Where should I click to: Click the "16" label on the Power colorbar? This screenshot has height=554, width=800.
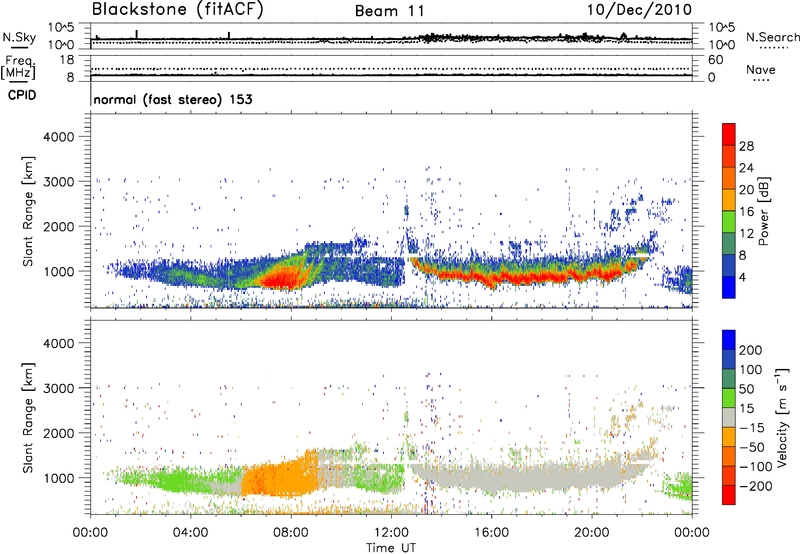(x=746, y=212)
